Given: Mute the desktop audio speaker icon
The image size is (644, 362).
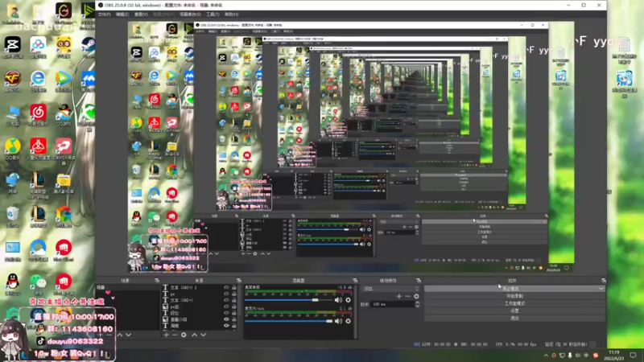Looking at the screenshot, I should tap(338, 300).
